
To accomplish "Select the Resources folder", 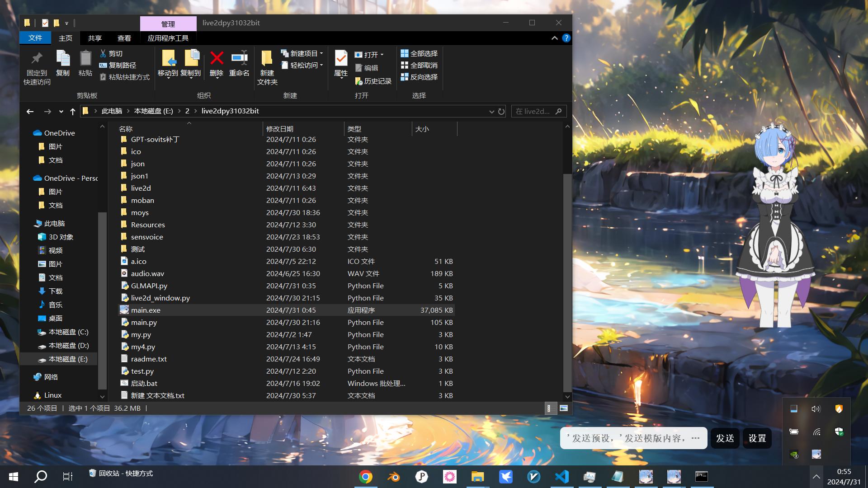I will pos(287,225).
